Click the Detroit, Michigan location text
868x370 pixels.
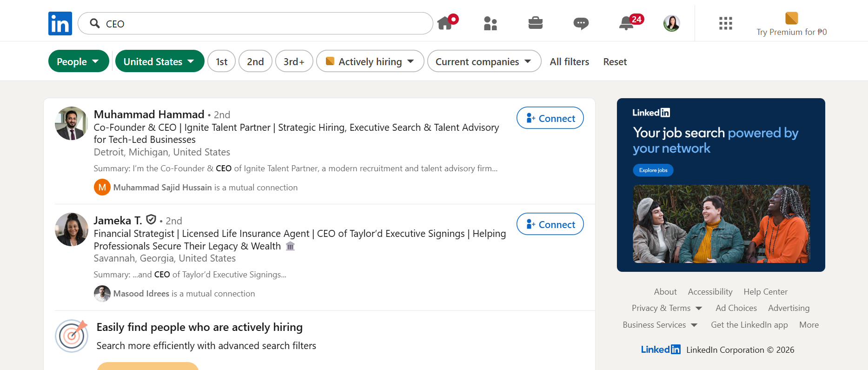point(162,152)
